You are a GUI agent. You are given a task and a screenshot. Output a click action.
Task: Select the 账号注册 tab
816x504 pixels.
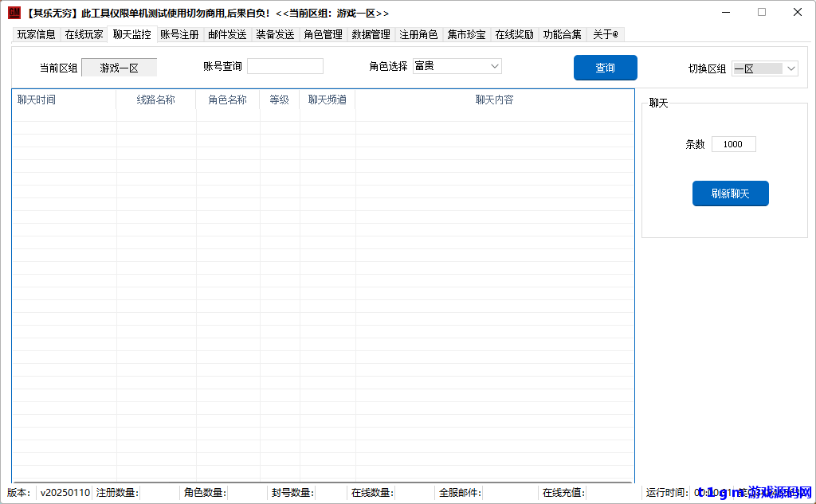point(179,35)
